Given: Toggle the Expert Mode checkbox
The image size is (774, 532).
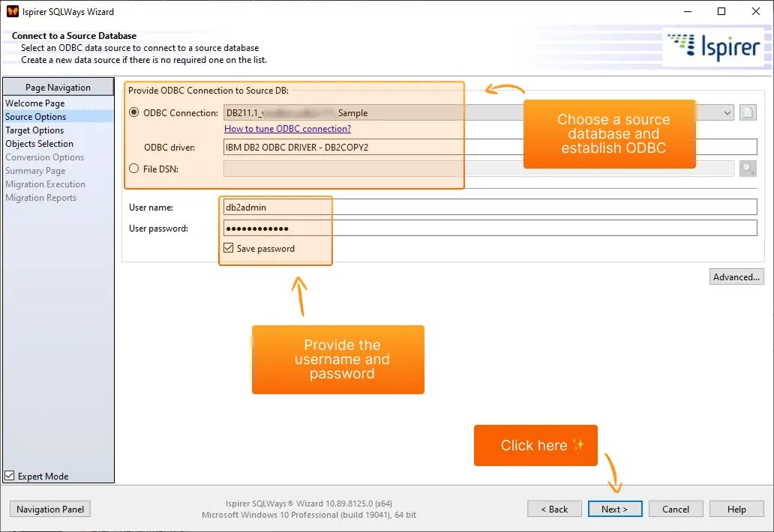Looking at the screenshot, I should [x=10, y=476].
